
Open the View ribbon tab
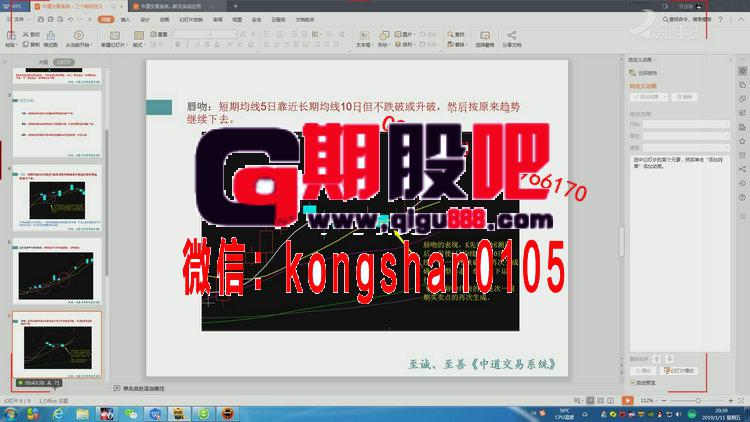237,20
